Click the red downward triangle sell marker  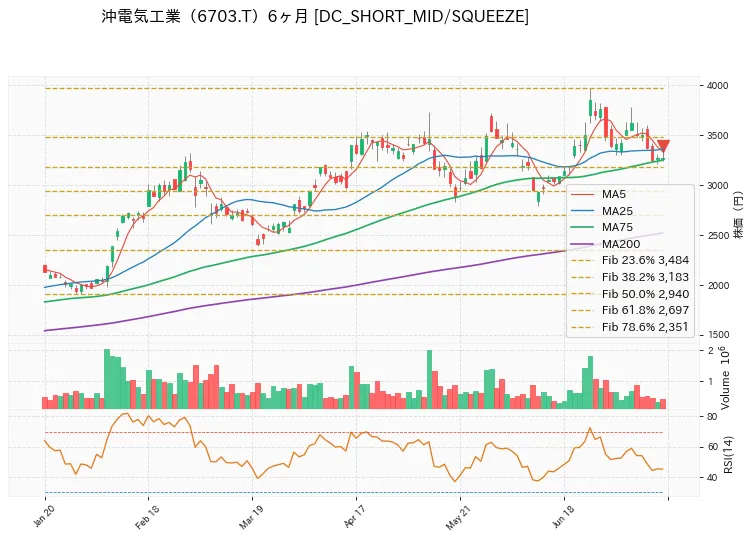[x=663, y=146]
